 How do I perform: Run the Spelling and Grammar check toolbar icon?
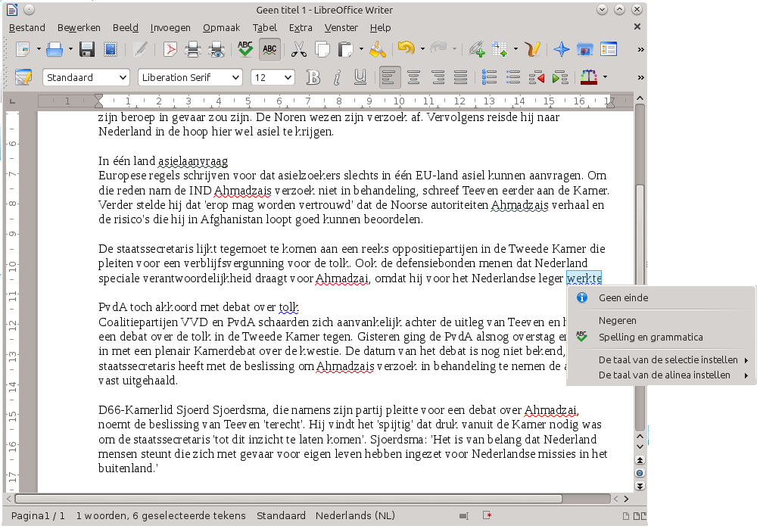tap(245, 49)
